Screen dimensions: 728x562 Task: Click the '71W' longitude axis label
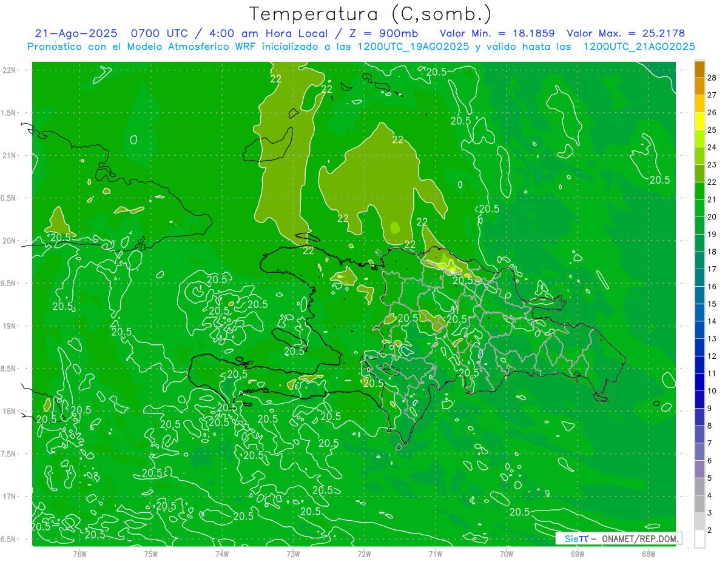435,554
